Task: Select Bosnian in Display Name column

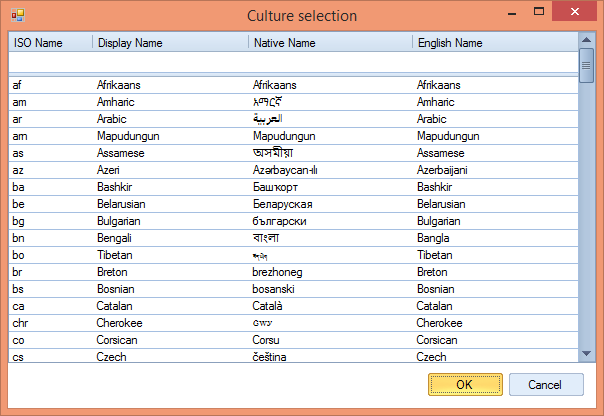Action: 116,289
